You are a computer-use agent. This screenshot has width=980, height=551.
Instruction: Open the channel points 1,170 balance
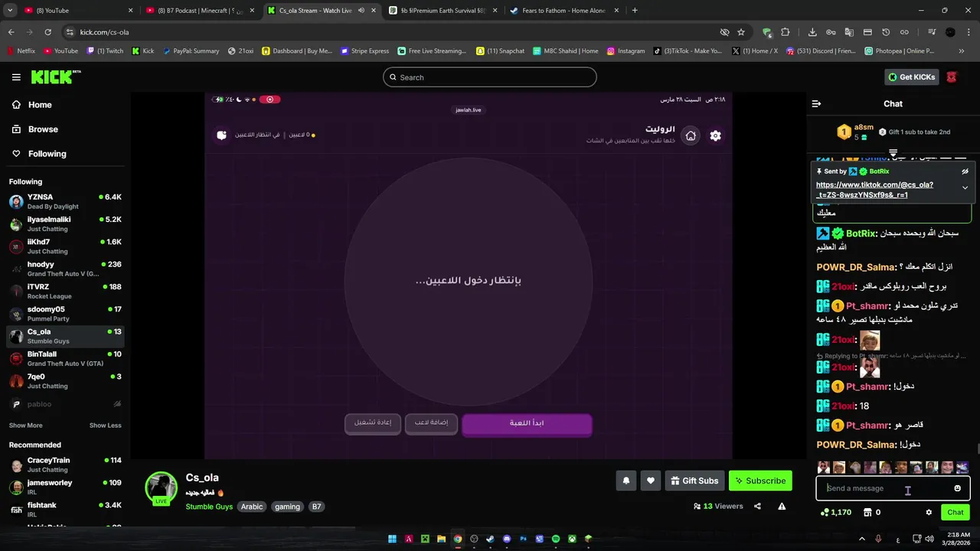[x=835, y=513]
